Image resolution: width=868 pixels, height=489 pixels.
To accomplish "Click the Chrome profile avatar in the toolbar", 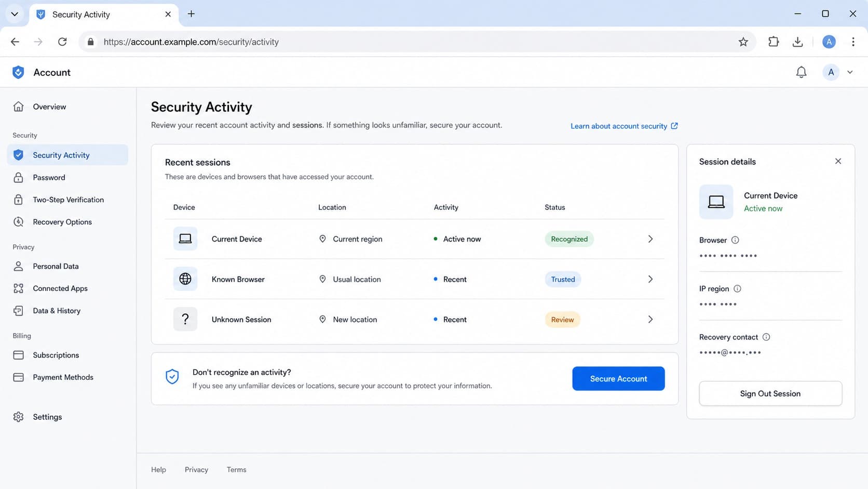I will pyautogui.click(x=829, y=42).
